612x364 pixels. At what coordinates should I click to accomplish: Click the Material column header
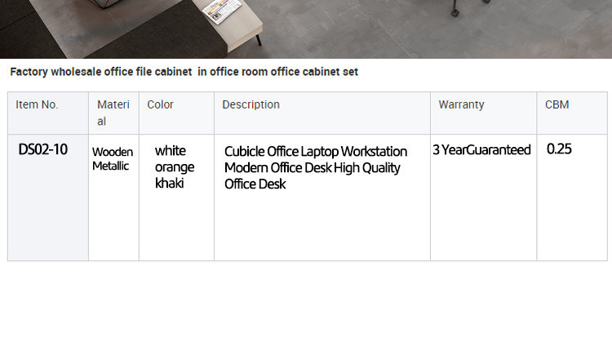click(x=113, y=113)
